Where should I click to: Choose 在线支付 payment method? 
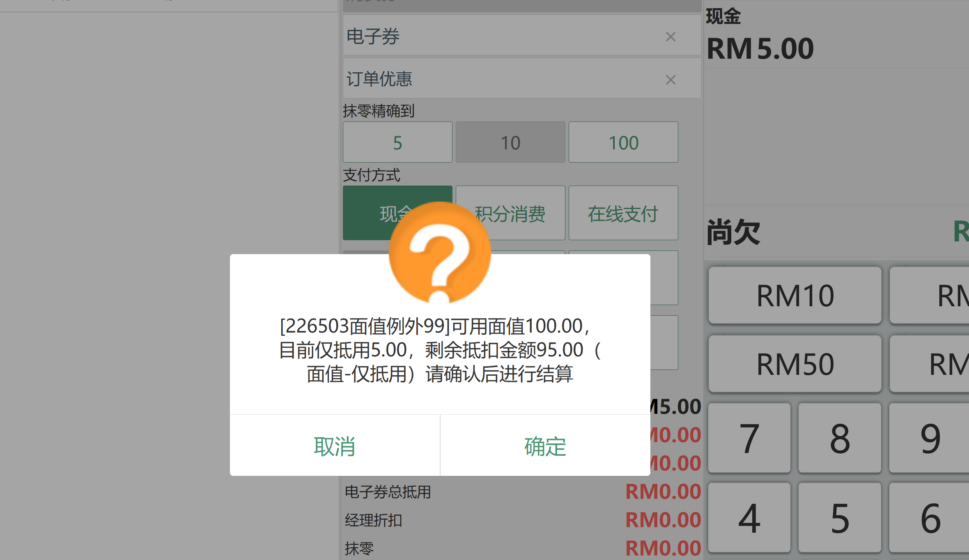[x=623, y=213]
